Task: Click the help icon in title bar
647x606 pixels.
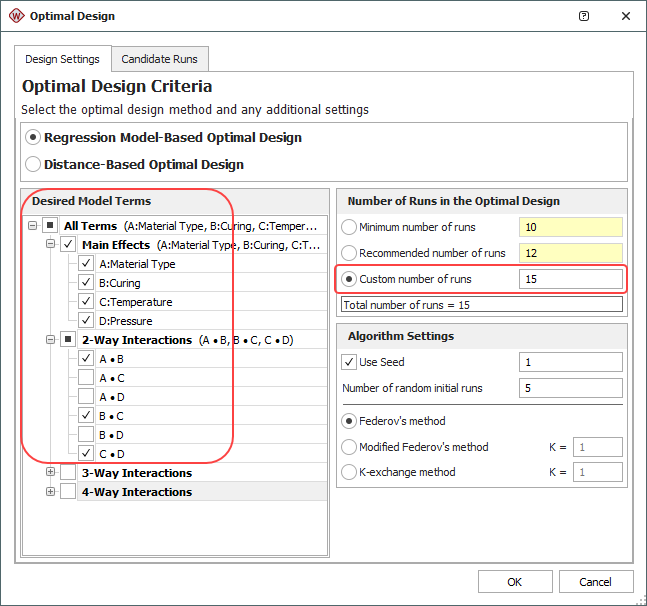Action: pos(584,16)
